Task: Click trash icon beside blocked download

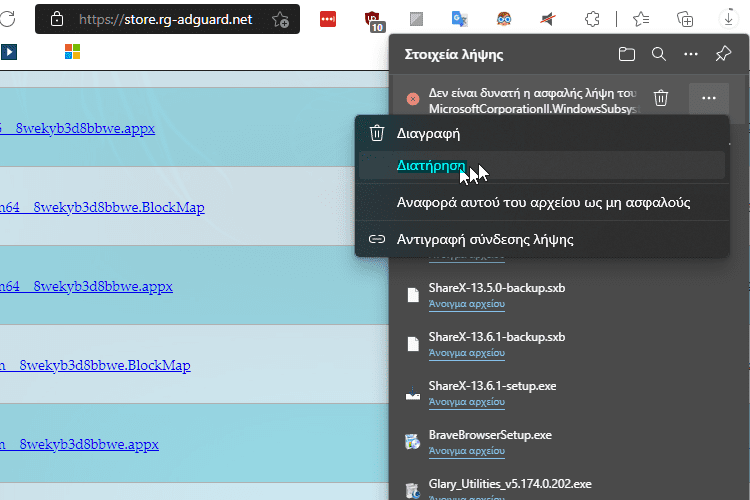Action: [x=661, y=98]
